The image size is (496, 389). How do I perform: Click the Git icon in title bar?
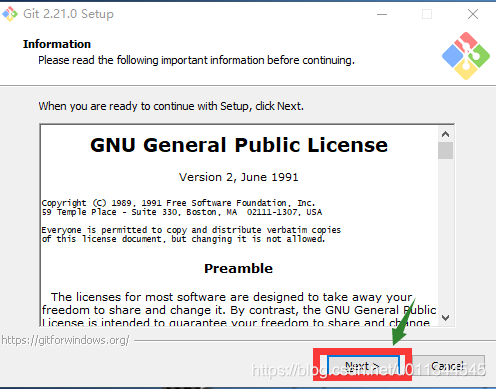10,14
